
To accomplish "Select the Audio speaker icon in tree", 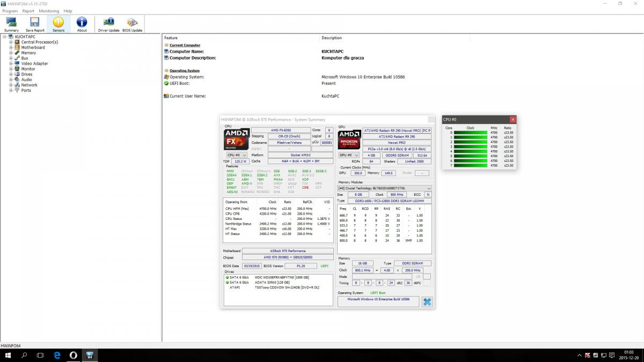I will (x=17, y=79).
